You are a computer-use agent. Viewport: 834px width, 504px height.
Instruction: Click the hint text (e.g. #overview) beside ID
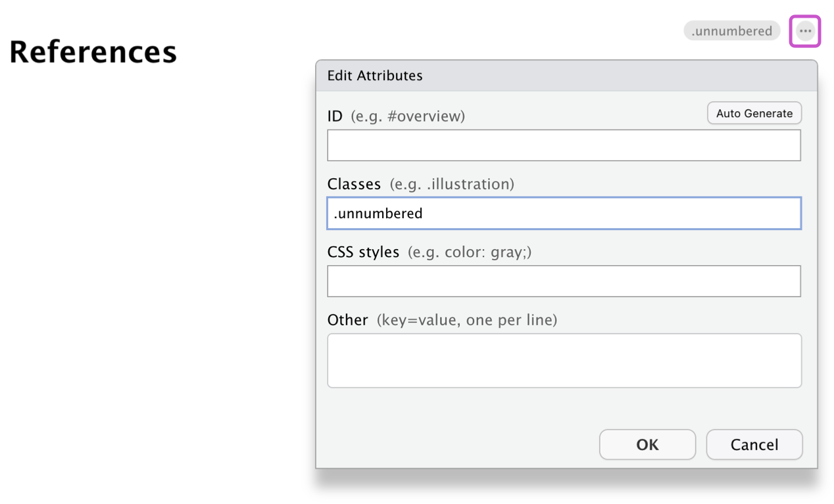(x=407, y=116)
